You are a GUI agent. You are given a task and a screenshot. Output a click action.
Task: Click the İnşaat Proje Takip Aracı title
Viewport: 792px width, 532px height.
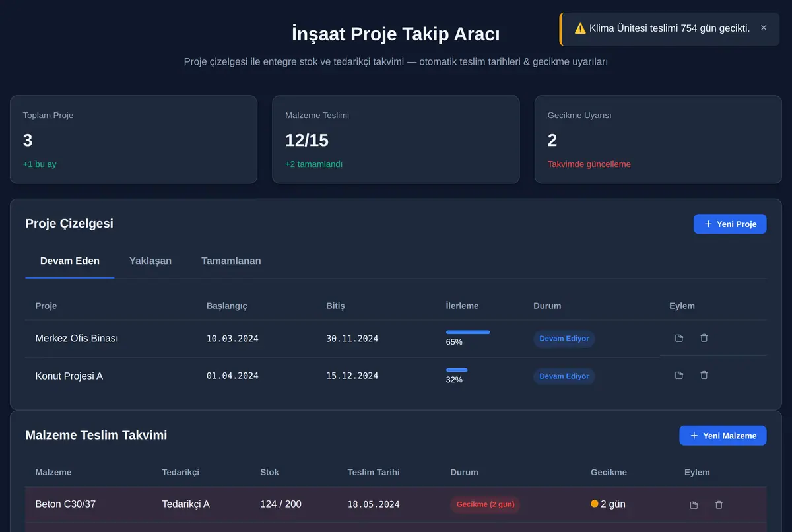(396, 34)
